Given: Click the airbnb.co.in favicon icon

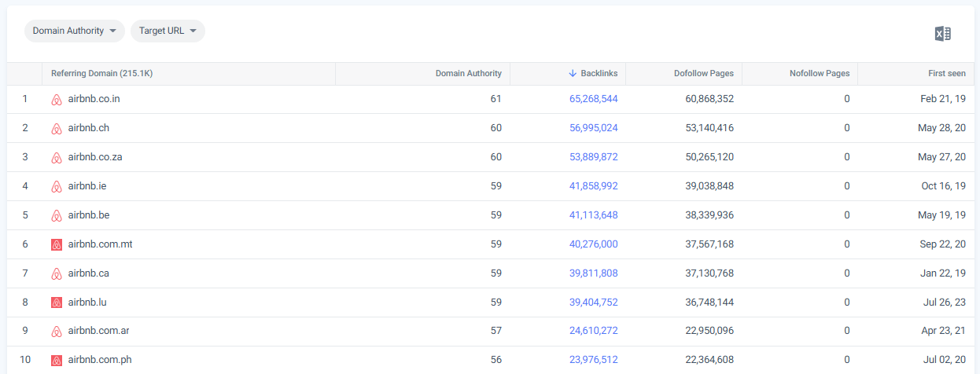Looking at the screenshot, I should [x=57, y=100].
